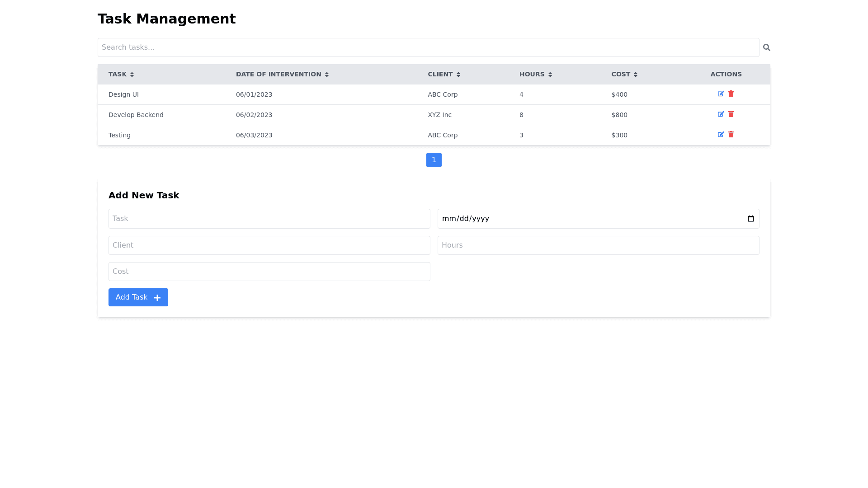This screenshot has height=488, width=868.
Task: Delete the Develop Backend task
Action: pyautogui.click(x=731, y=114)
